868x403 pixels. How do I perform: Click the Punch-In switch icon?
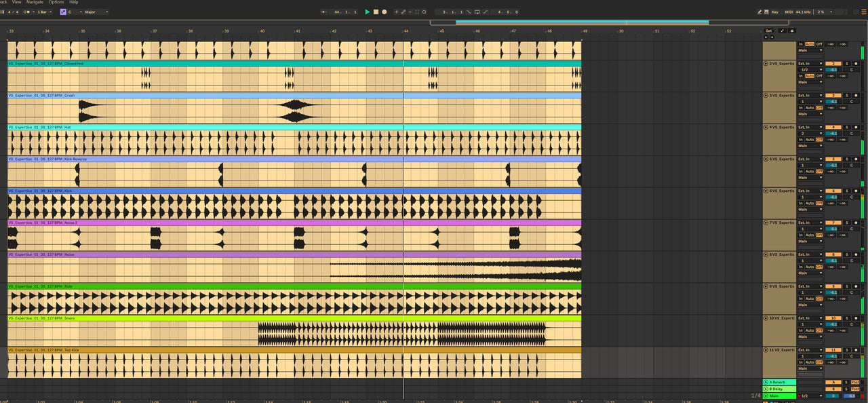(469, 12)
